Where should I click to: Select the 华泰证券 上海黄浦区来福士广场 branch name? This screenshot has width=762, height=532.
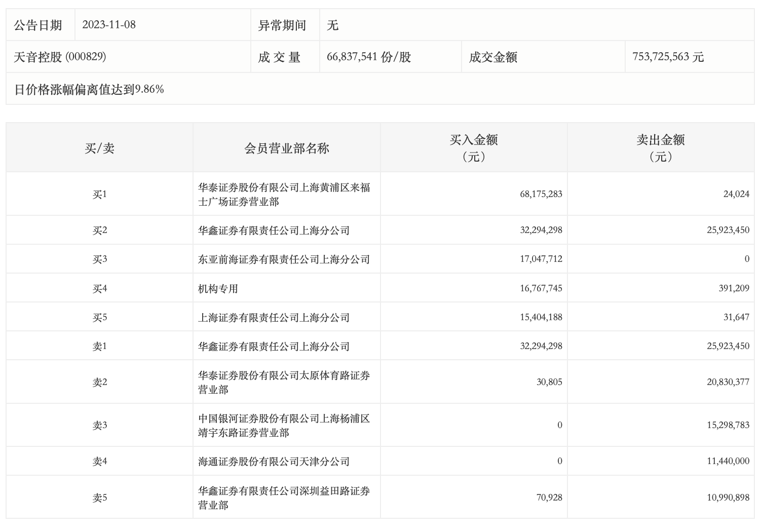point(284,195)
